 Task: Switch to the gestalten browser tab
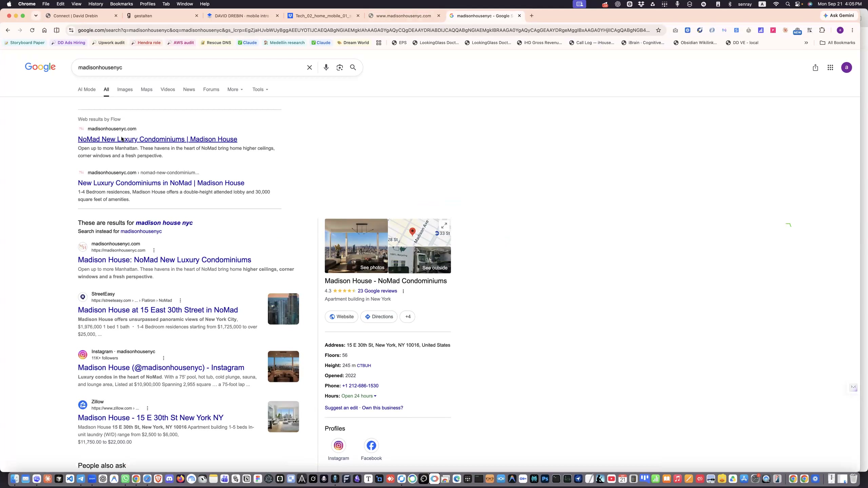[x=163, y=16]
